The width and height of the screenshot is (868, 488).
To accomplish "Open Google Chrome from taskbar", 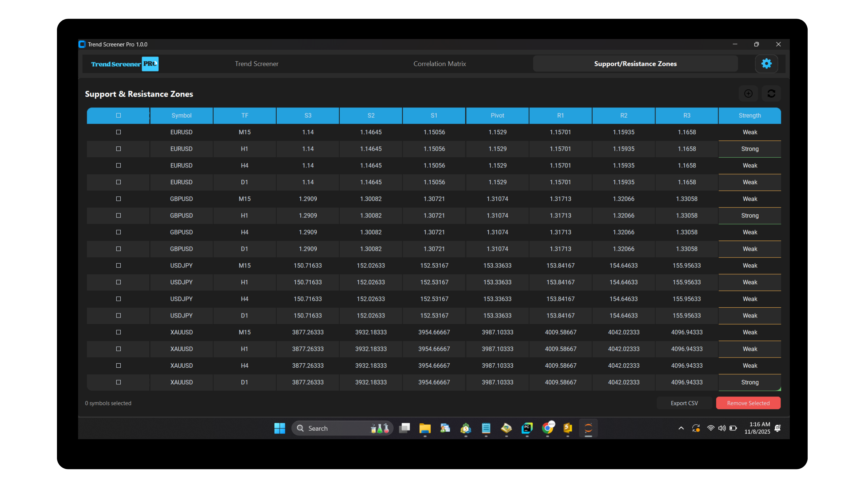I will click(547, 428).
